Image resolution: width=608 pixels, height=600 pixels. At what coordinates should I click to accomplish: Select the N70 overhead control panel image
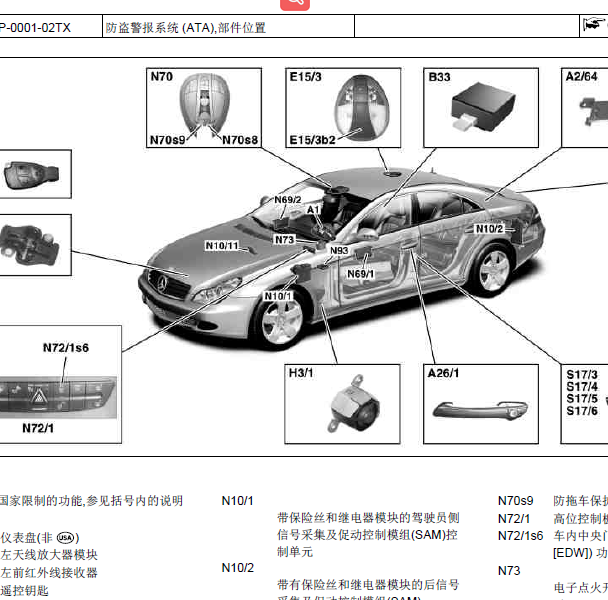point(204,103)
